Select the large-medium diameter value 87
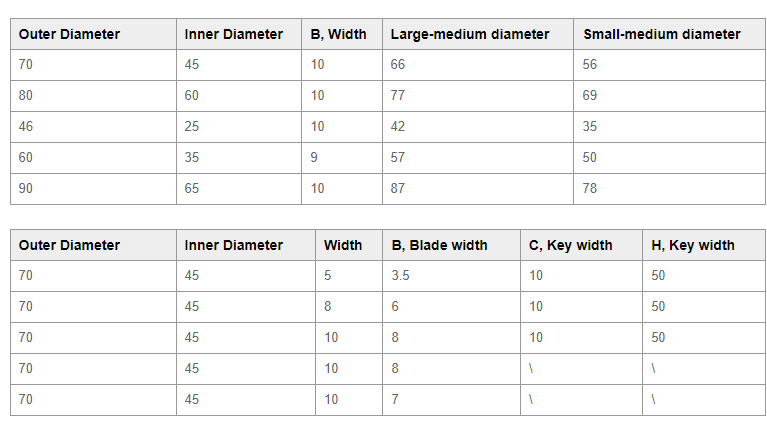The width and height of the screenshot is (767, 426). [x=398, y=188]
